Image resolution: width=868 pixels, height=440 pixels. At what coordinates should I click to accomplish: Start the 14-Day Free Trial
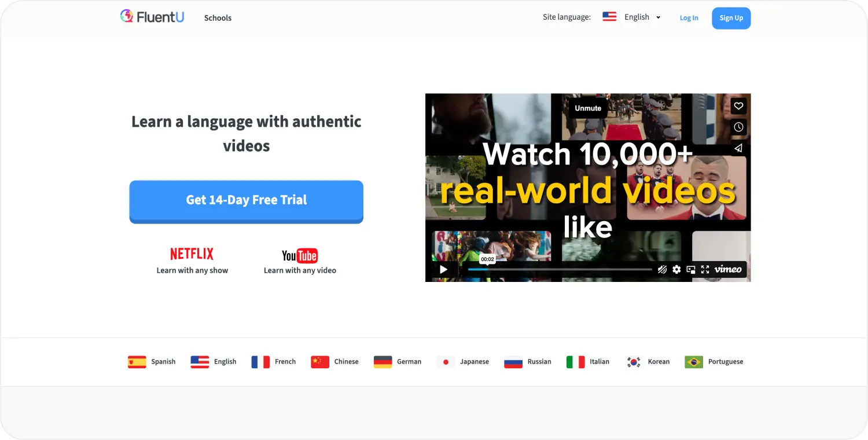tap(246, 200)
